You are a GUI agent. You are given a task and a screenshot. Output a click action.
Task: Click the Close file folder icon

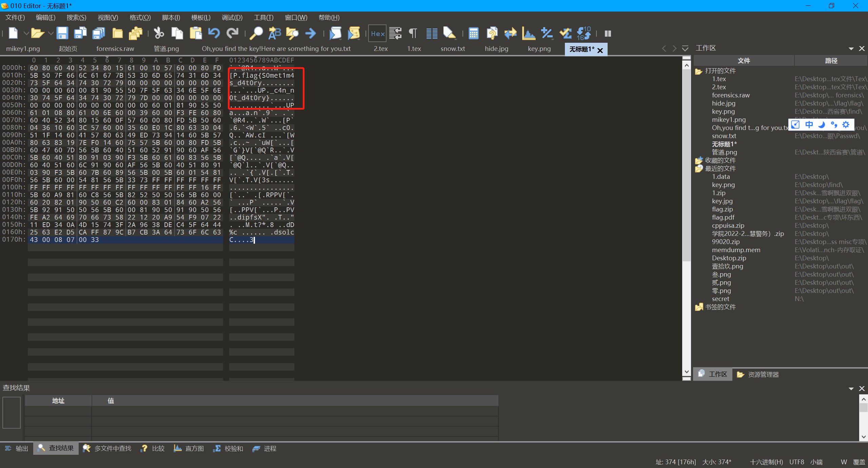pos(117,33)
